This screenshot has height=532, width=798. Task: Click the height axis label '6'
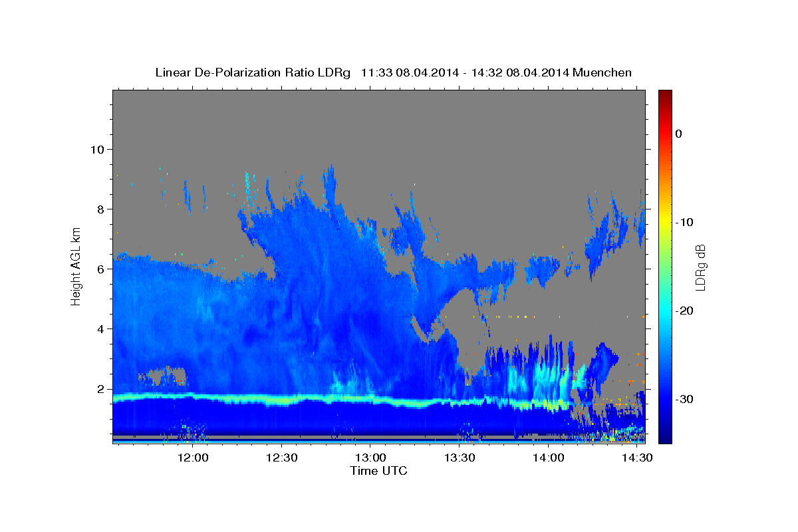coord(102,269)
